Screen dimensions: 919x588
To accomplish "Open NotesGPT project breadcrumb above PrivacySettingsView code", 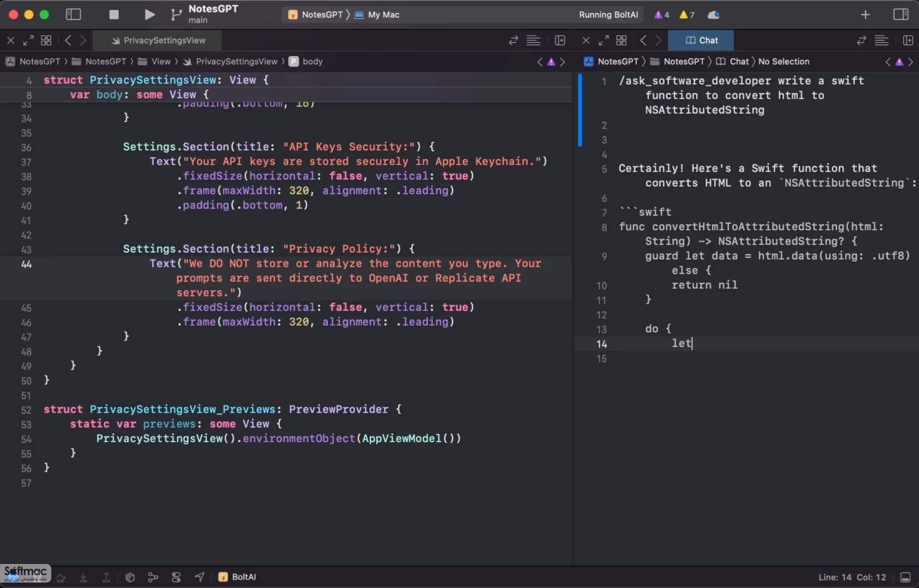I will point(33,62).
